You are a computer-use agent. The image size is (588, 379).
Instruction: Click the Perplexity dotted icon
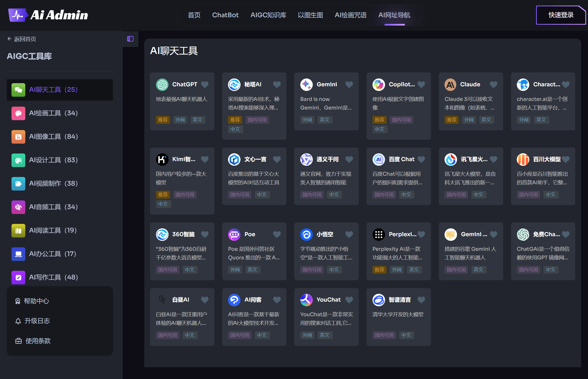pos(379,234)
